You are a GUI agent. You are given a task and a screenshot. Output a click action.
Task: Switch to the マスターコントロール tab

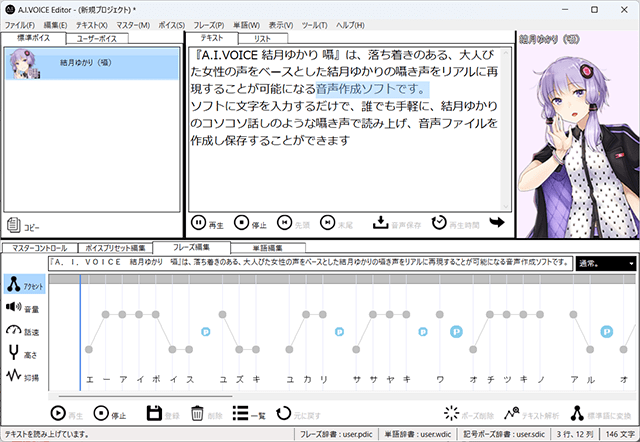pos(41,247)
